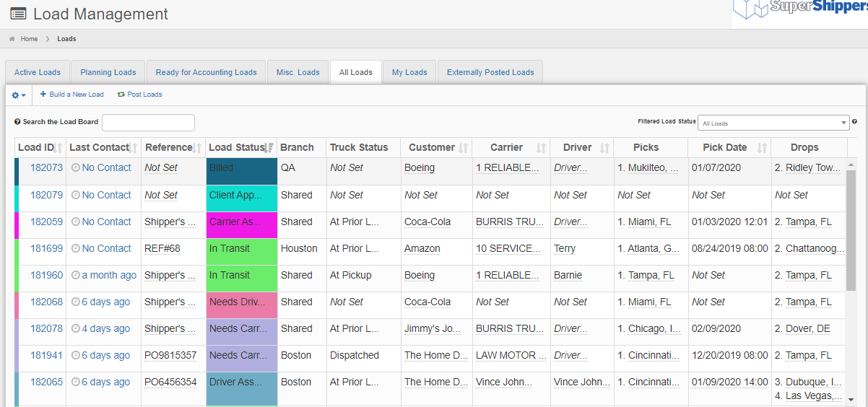Click Amazon customer cell

[x=422, y=248]
